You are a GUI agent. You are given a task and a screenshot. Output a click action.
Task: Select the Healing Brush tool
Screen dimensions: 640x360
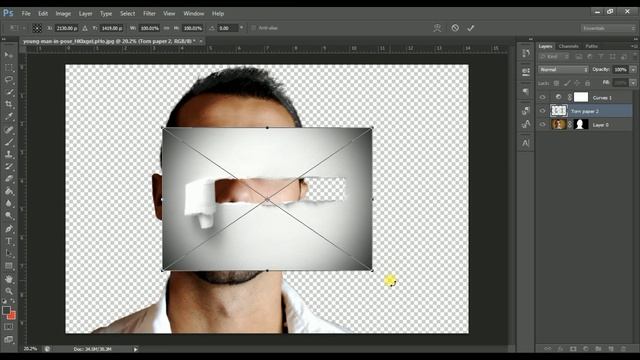point(9,130)
